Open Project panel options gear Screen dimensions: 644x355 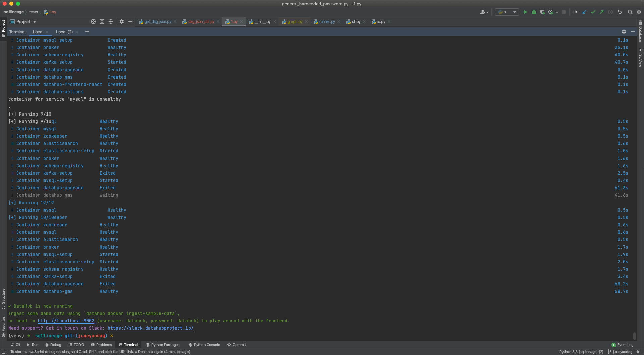click(122, 21)
